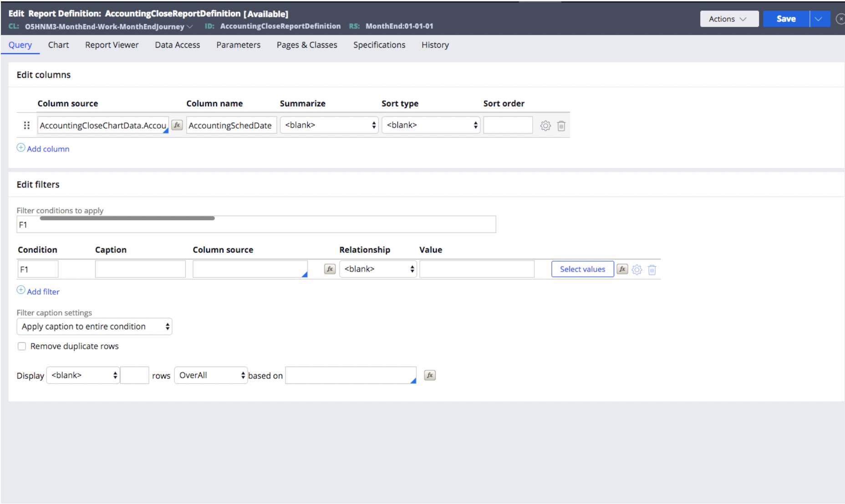Click the Add column link
This screenshot has height=504, width=845.
[x=48, y=149]
